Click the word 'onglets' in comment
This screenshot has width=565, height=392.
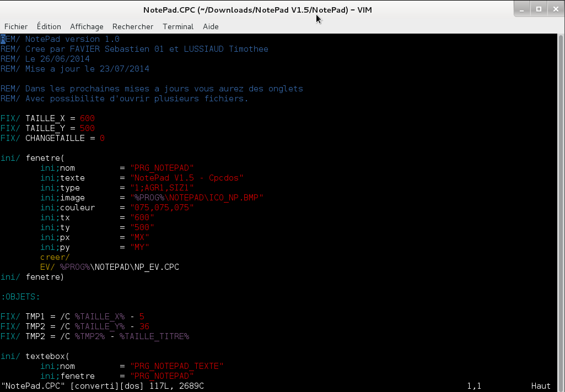pyautogui.click(x=286, y=89)
